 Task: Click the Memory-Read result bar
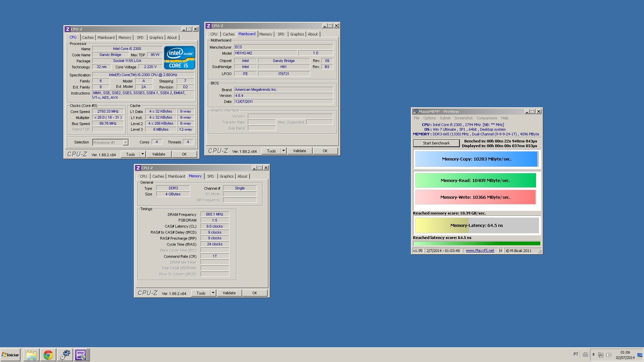click(475, 180)
